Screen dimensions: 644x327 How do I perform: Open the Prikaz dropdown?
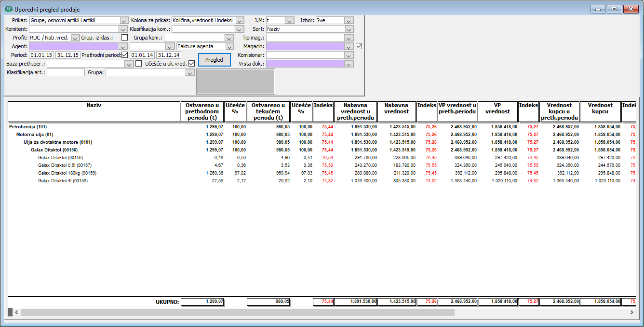point(123,20)
